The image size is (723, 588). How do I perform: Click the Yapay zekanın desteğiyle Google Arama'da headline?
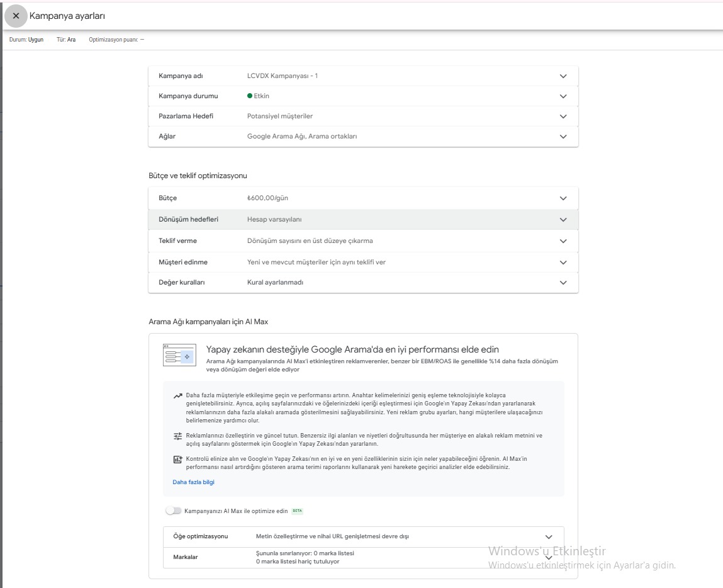(x=352, y=349)
